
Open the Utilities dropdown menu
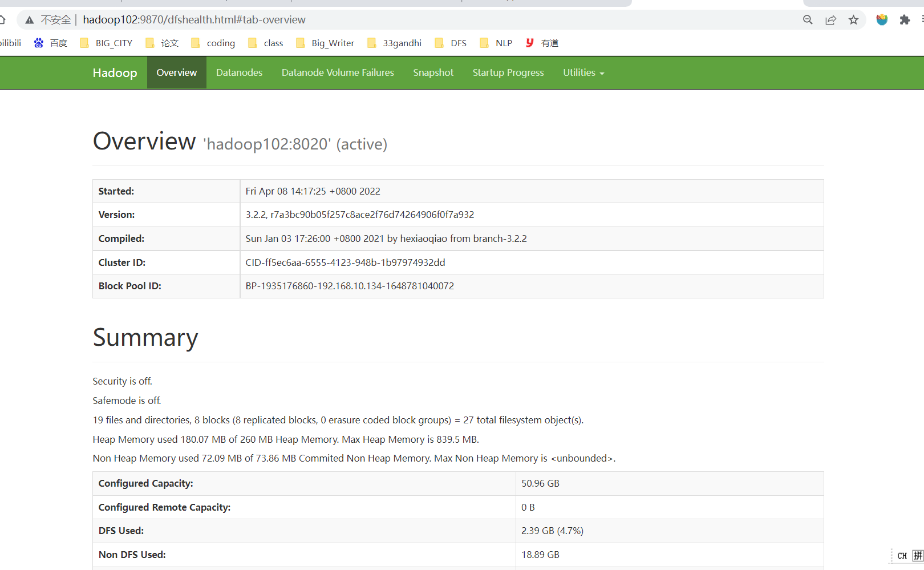[583, 72]
